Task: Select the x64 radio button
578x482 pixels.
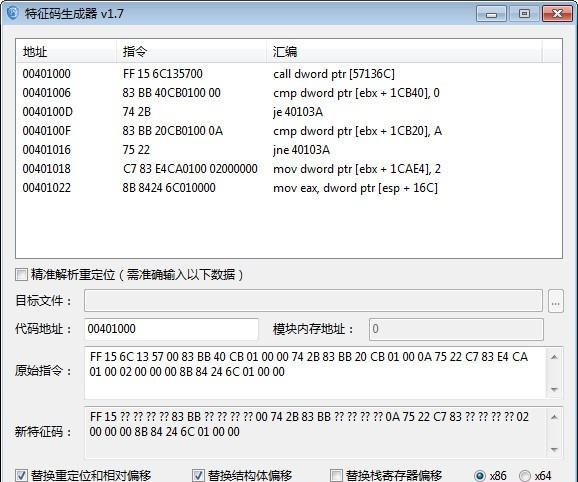Action: tap(525, 476)
